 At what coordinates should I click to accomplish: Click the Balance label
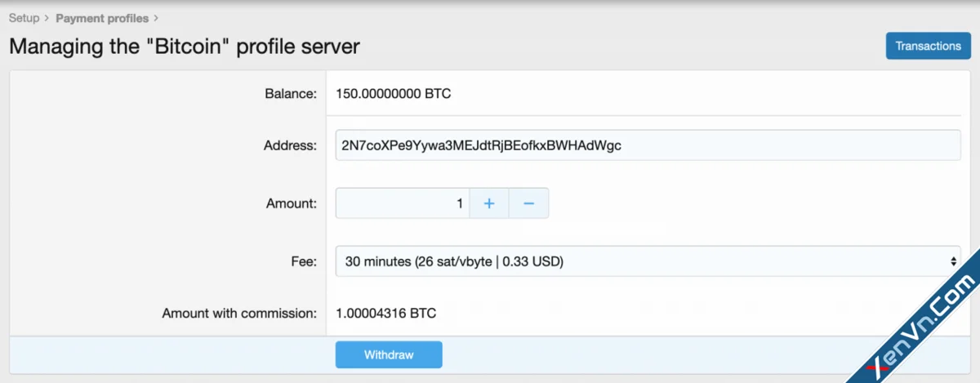coord(290,93)
